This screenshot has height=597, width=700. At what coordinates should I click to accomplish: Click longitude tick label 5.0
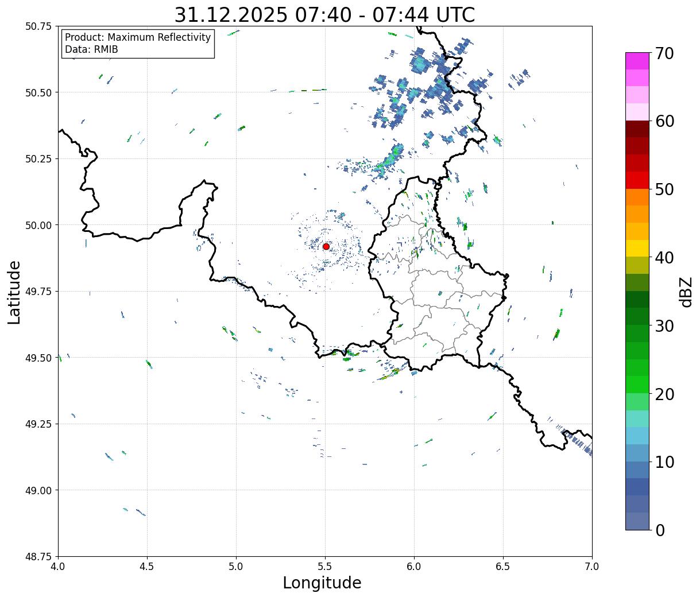[236, 567]
